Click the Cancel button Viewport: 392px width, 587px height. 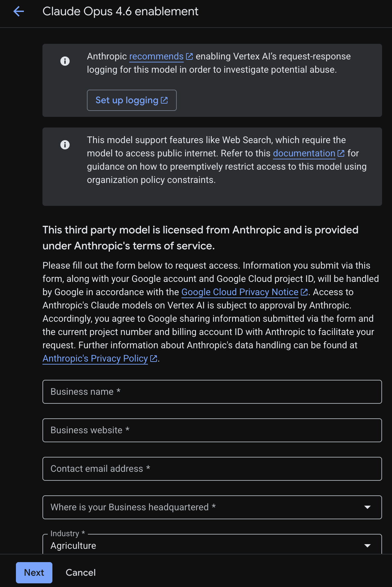[81, 573]
